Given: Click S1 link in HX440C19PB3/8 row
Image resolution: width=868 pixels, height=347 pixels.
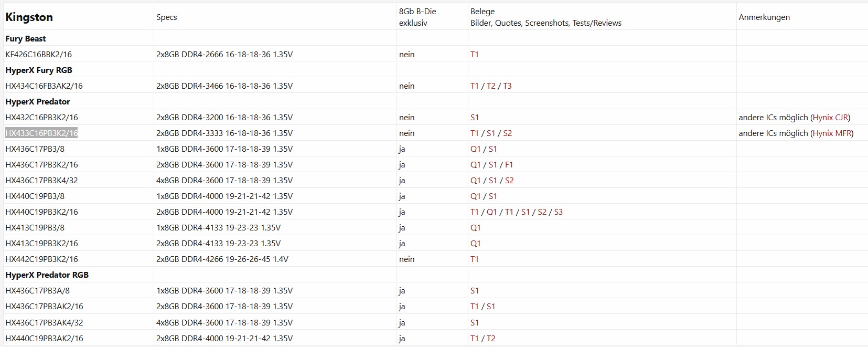Looking at the screenshot, I should [x=492, y=196].
